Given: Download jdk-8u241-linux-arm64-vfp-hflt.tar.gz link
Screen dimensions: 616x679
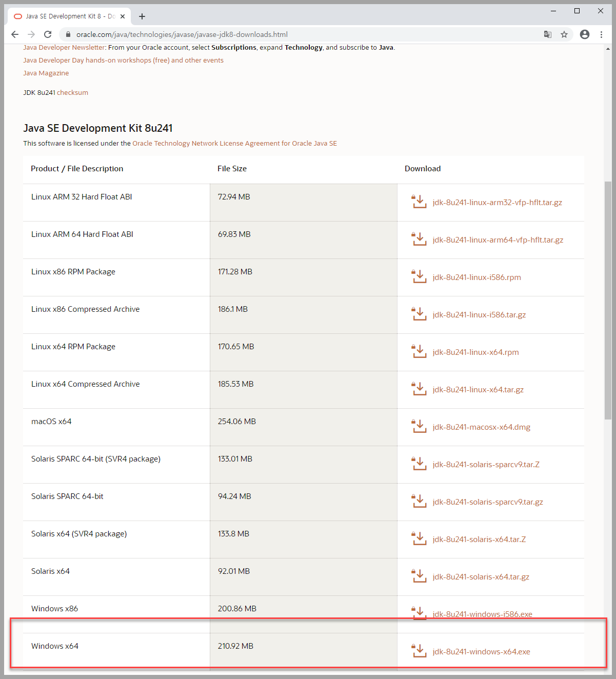Looking at the screenshot, I should tap(498, 239).
